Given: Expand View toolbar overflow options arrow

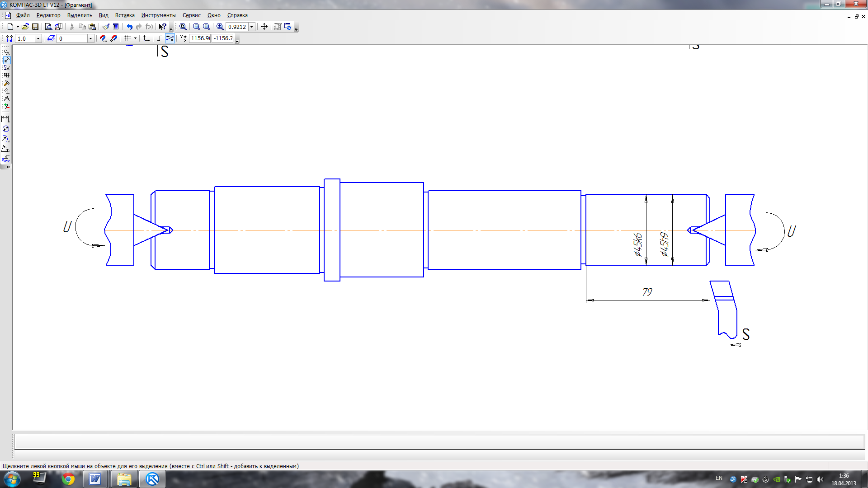Looking at the screenshot, I should [x=297, y=28].
